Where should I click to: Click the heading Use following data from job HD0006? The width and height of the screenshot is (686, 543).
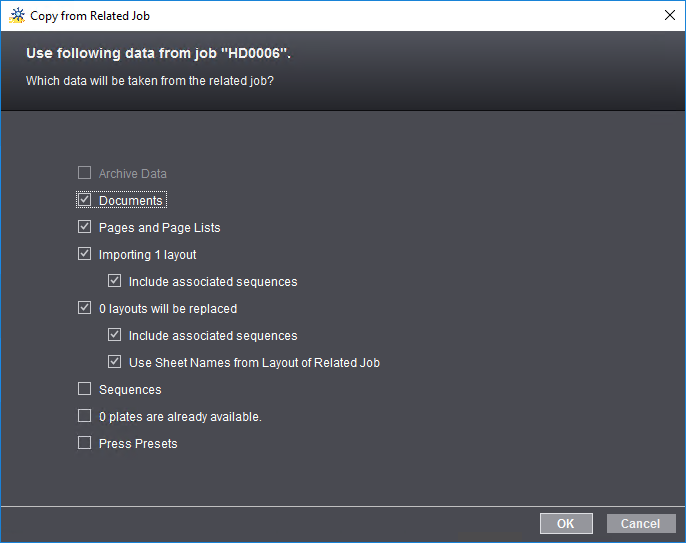click(156, 54)
